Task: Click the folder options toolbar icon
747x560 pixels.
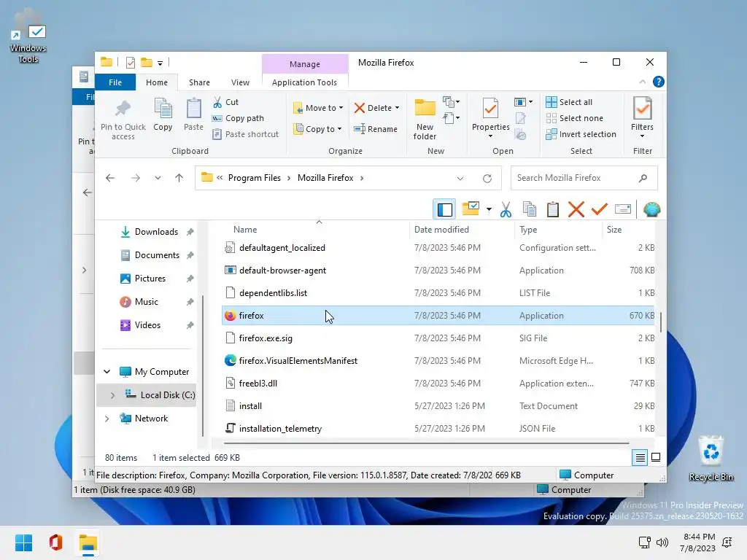Action: click(471, 209)
